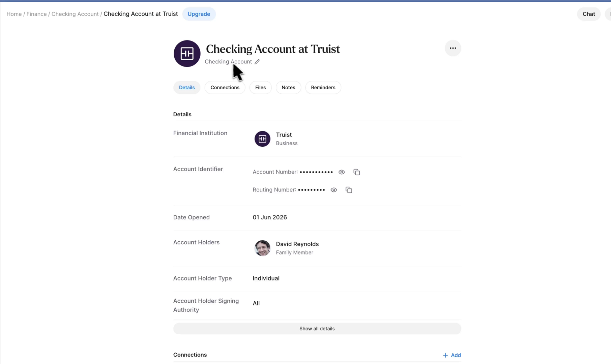Viewport: 611px width, 364px height.
Task: Go to Home in the breadcrumb
Action: (x=14, y=14)
